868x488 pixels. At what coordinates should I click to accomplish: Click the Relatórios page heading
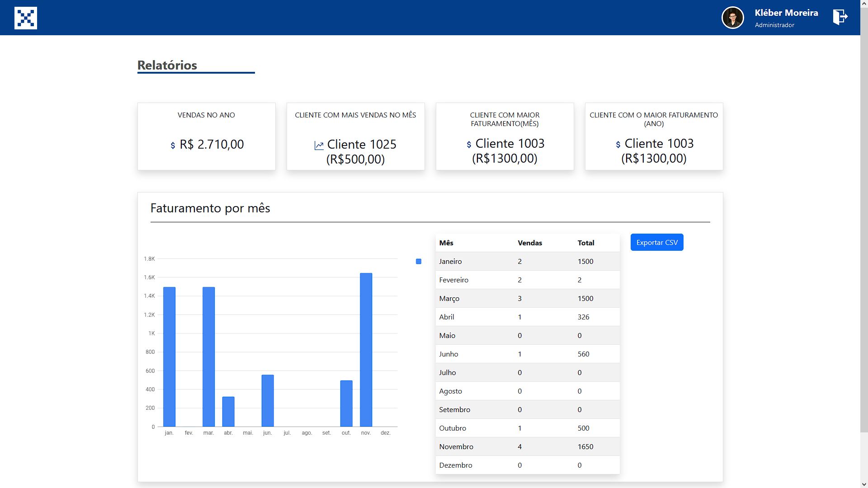[167, 65]
